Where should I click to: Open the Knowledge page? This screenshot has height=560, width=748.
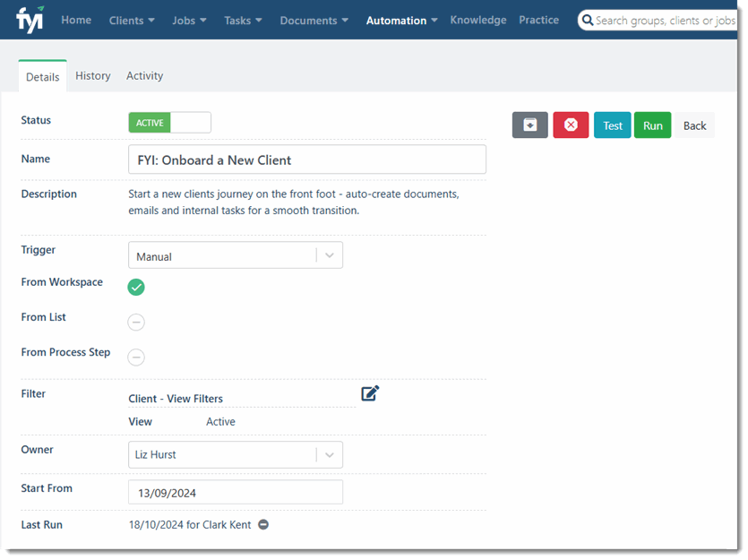(478, 20)
